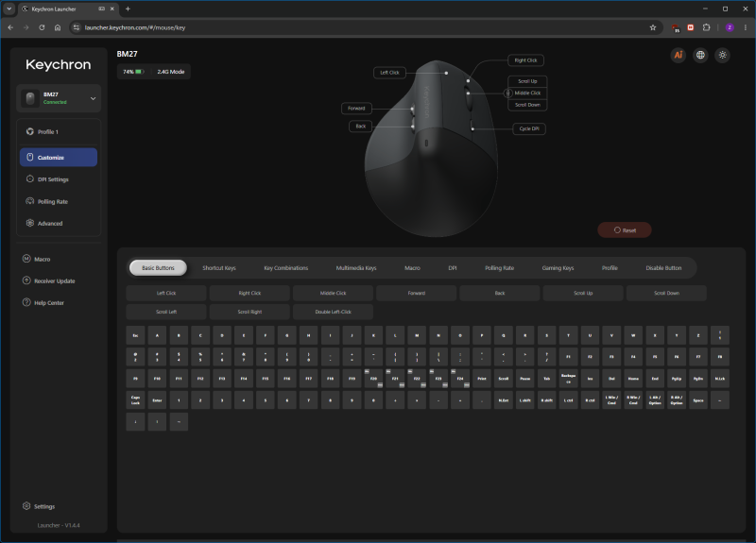Screen dimensions: 756x543
Task: Focus the browser address bar
Action: [x=365, y=27]
